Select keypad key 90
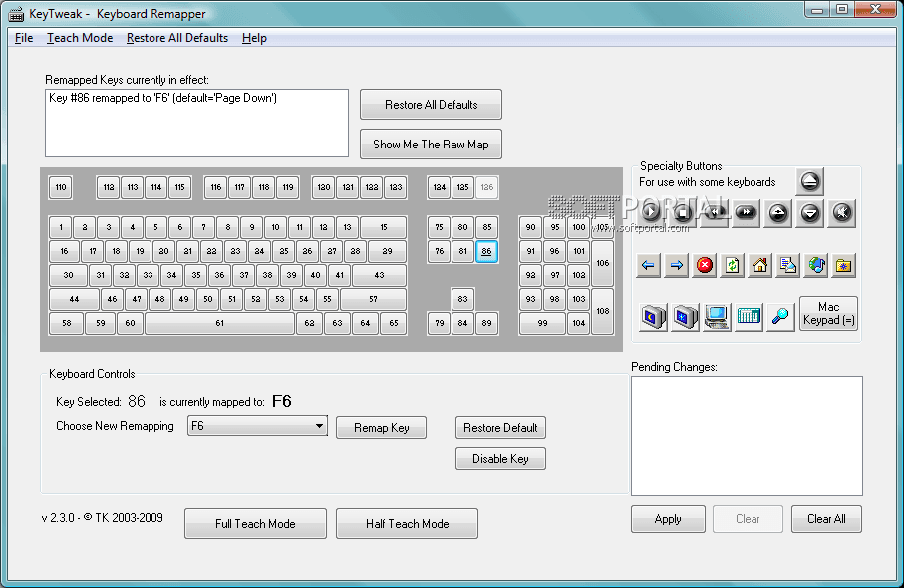904x588 pixels. (x=530, y=227)
